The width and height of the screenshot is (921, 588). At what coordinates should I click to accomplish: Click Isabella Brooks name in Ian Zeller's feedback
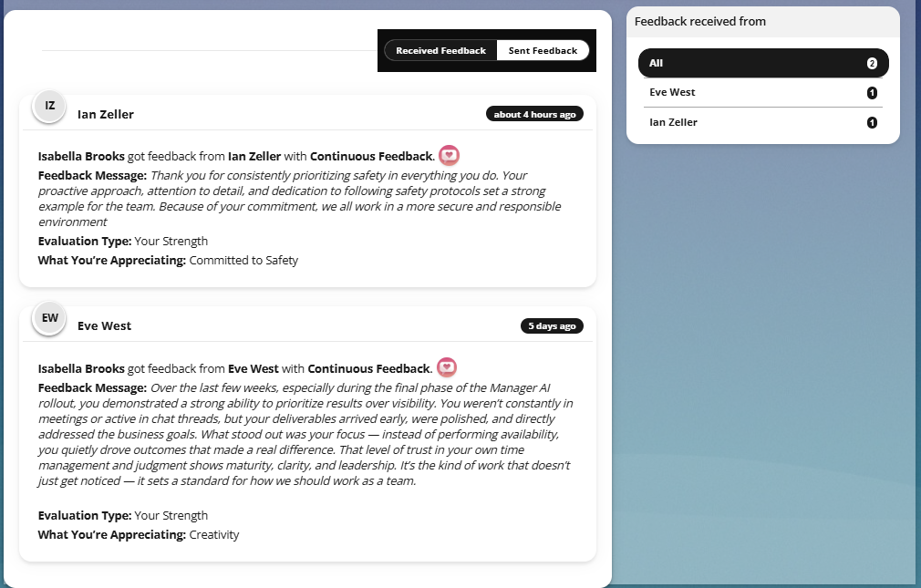click(81, 156)
